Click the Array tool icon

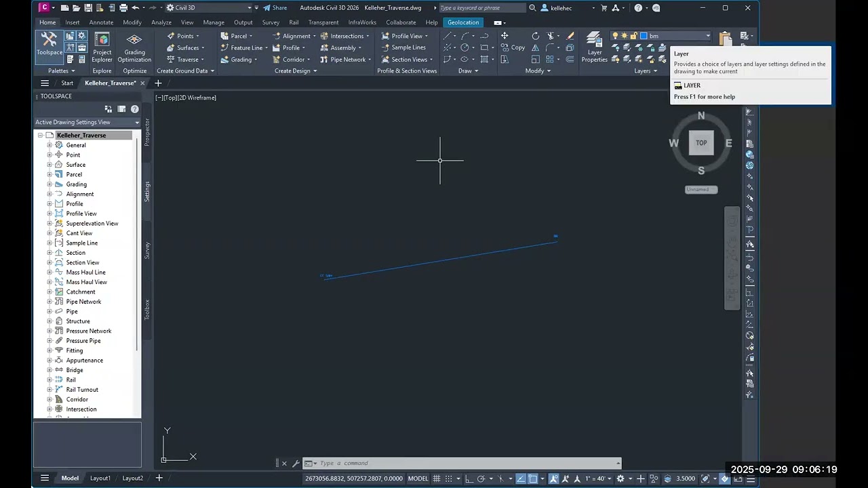click(x=550, y=59)
